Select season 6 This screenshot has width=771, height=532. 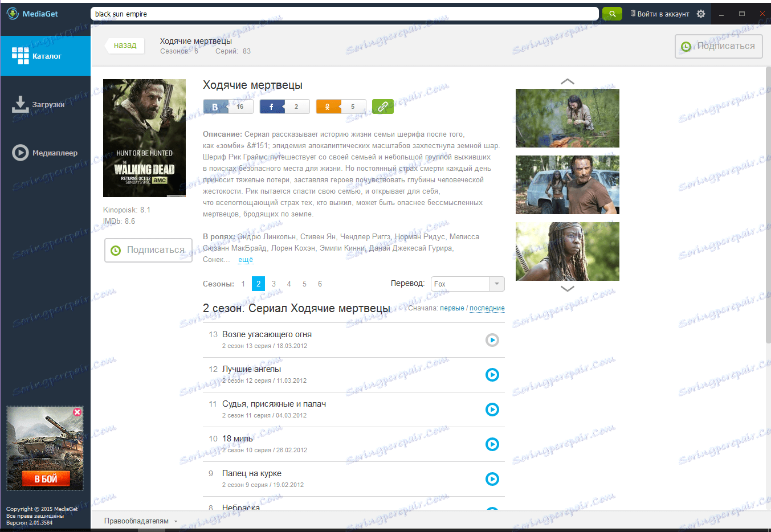tap(320, 284)
